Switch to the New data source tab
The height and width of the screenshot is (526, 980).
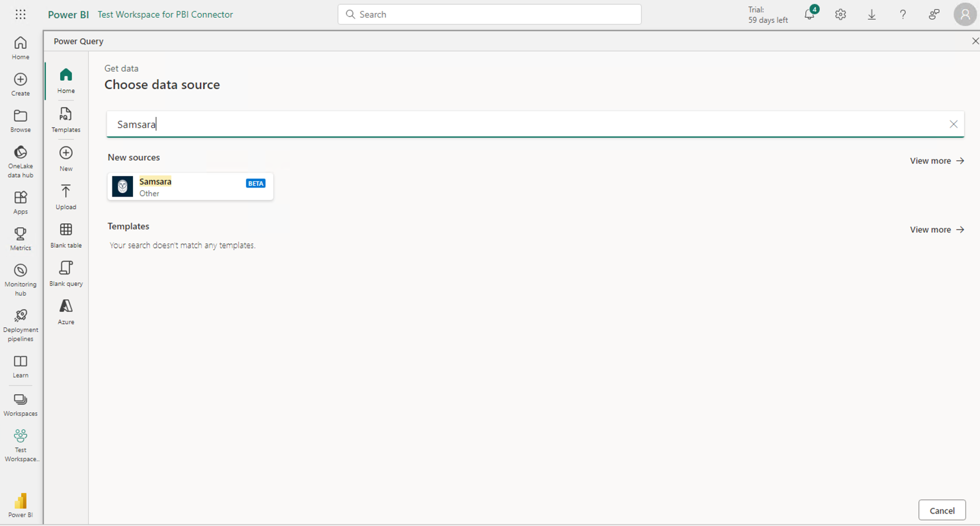coord(65,158)
